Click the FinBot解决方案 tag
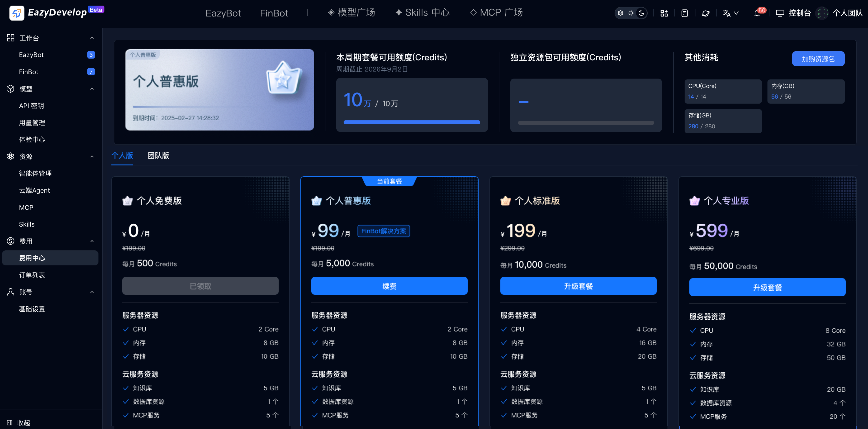868x429 pixels. (x=384, y=231)
